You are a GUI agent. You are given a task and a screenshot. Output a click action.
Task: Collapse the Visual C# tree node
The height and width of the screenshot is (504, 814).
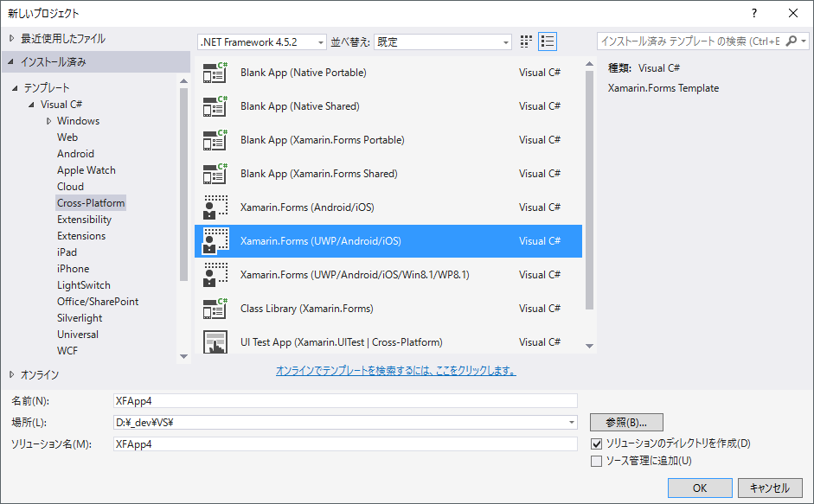coord(32,105)
